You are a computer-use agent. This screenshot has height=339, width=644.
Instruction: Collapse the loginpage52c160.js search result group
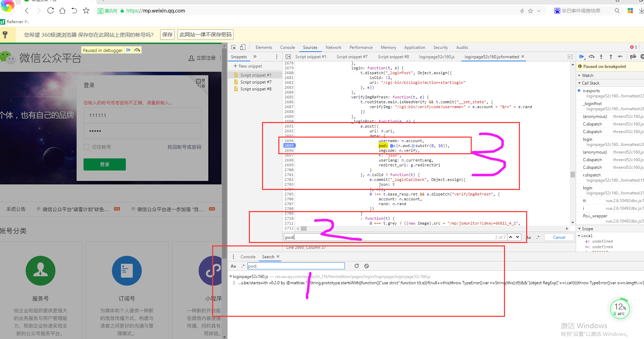click(231, 277)
